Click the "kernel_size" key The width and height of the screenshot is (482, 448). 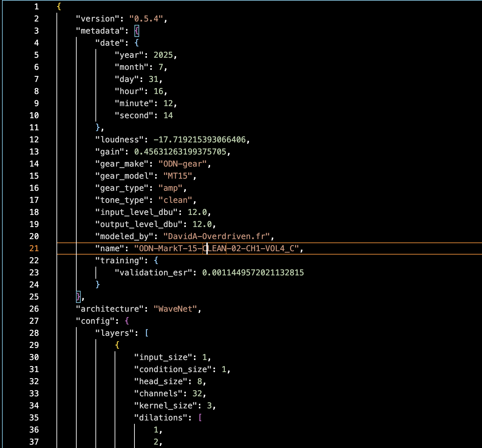[x=166, y=406]
